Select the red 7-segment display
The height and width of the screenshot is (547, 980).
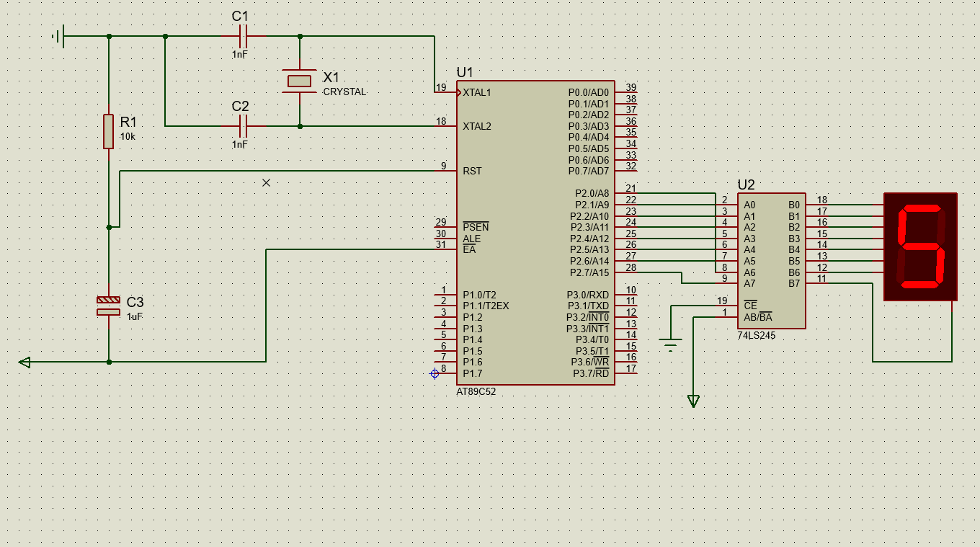(x=920, y=246)
